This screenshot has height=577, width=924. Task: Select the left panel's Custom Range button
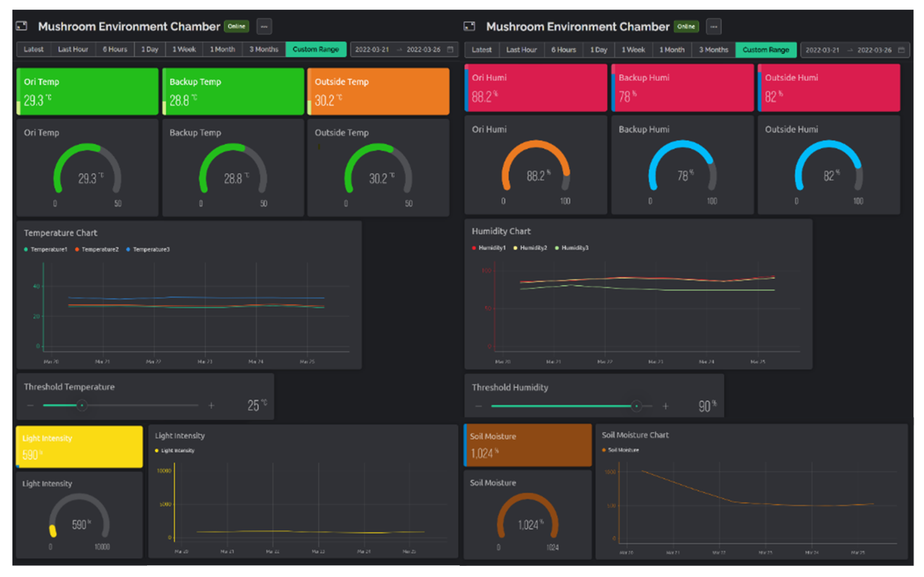tap(315, 49)
